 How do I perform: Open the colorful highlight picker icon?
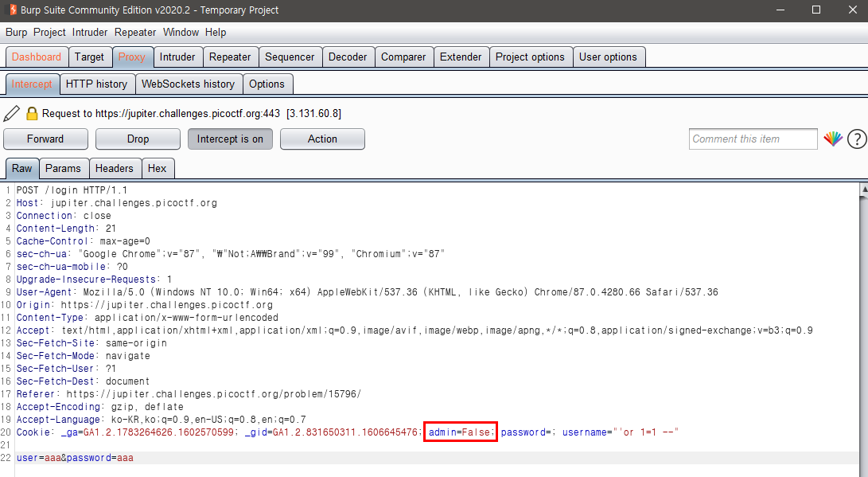click(832, 139)
